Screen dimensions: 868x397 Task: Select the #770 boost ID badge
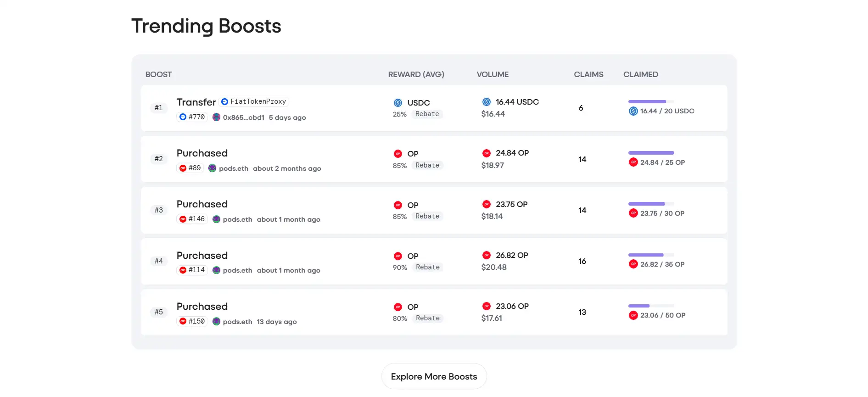point(192,117)
